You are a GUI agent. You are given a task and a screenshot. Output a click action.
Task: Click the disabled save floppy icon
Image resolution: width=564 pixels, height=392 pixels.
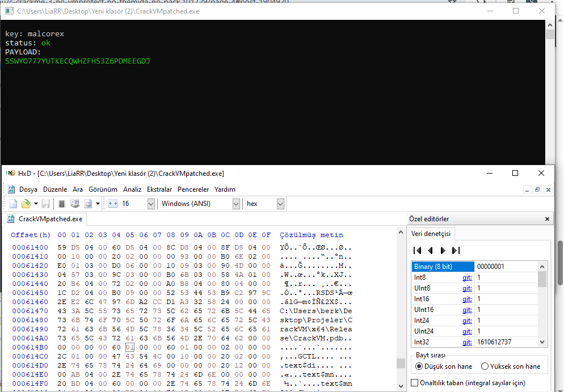tap(46, 204)
